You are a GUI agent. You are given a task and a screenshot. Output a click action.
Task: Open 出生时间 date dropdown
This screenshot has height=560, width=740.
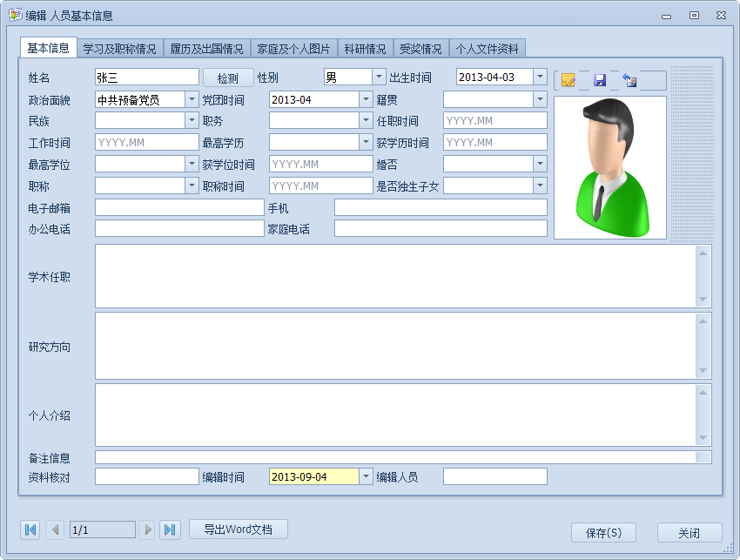pos(540,77)
